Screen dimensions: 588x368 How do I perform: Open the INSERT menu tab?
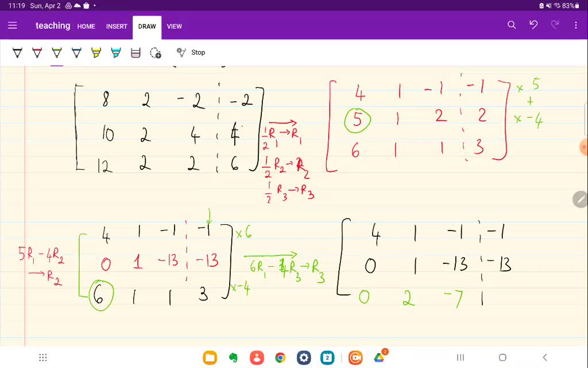[117, 26]
